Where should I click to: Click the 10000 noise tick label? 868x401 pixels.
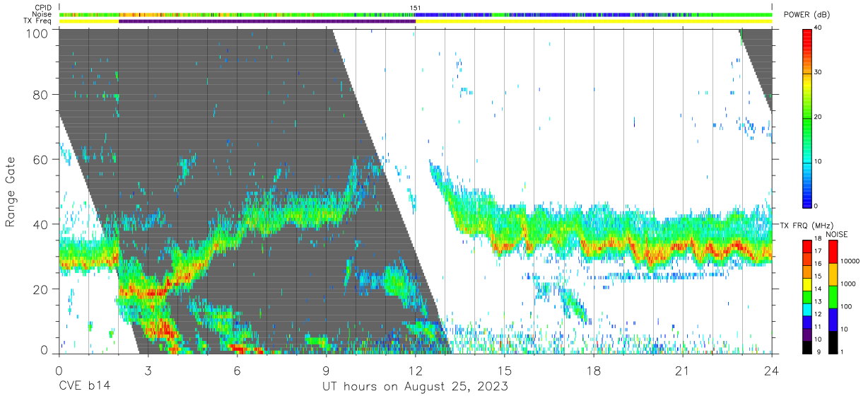click(x=852, y=262)
